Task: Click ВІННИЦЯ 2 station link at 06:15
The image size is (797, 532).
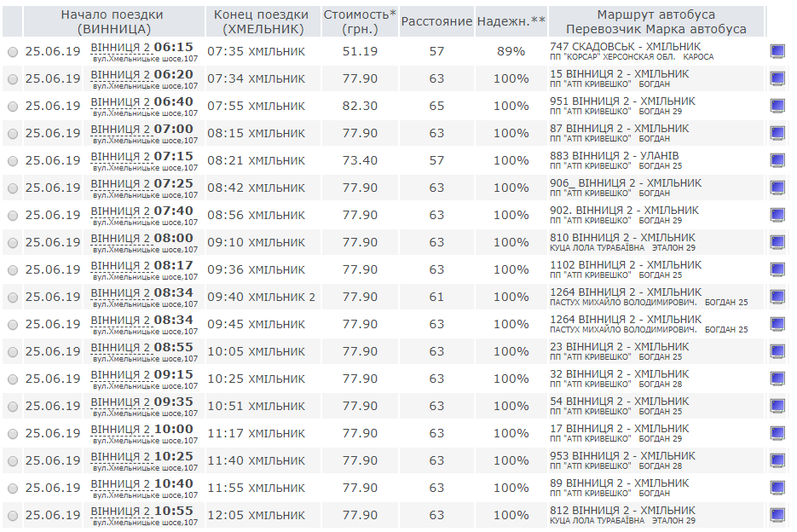Action: coord(120,47)
